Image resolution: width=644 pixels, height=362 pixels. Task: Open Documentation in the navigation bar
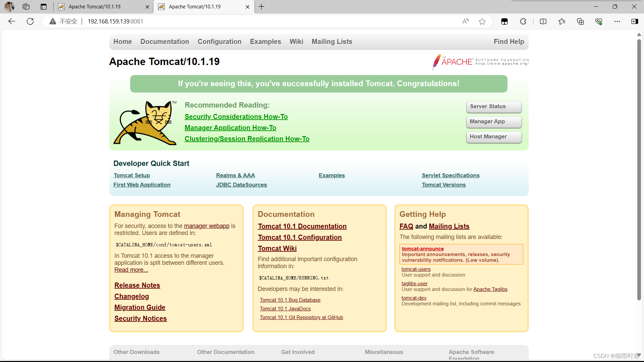165,42
